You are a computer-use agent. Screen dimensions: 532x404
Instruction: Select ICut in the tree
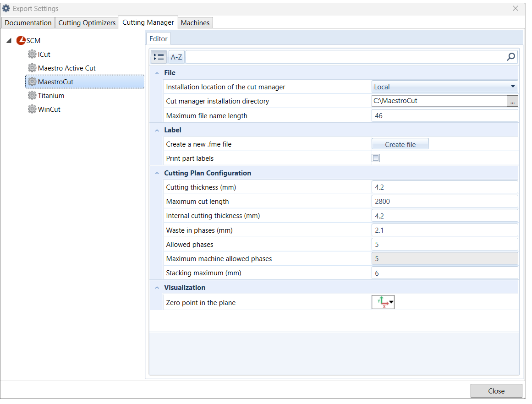pyautogui.click(x=44, y=54)
